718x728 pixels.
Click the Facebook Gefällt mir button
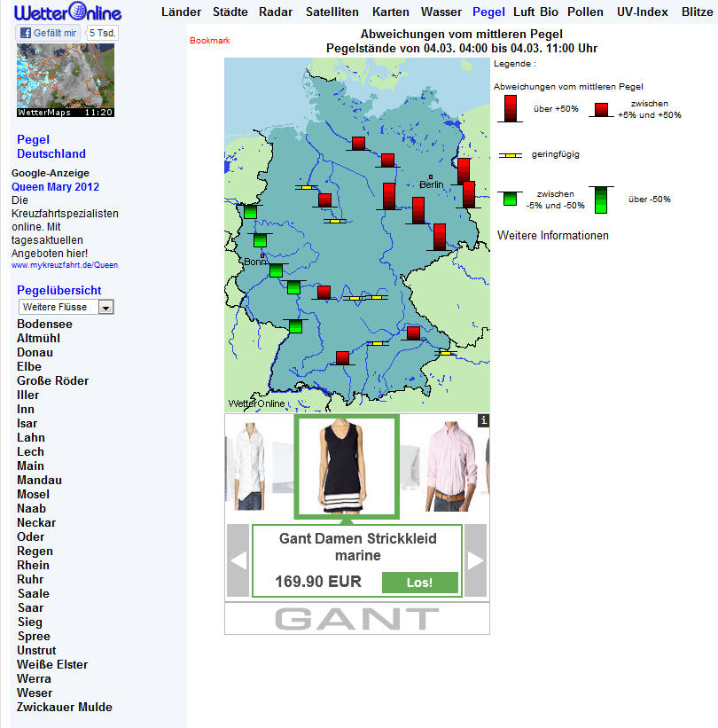[48, 33]
